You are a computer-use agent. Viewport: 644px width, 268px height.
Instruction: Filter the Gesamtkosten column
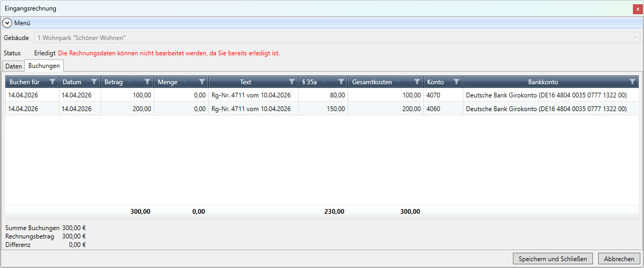pyautogui.click(x=417, y=82)
